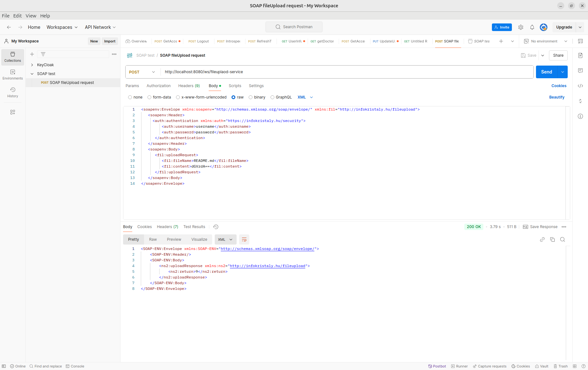
Task: Open the No environment selector
Action: click(546, 41)
